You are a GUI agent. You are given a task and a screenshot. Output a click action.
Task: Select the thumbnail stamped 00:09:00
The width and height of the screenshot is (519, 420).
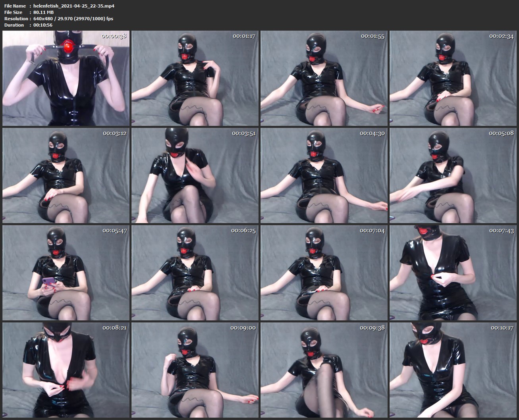pyautogui.click(x=195, y=370)
